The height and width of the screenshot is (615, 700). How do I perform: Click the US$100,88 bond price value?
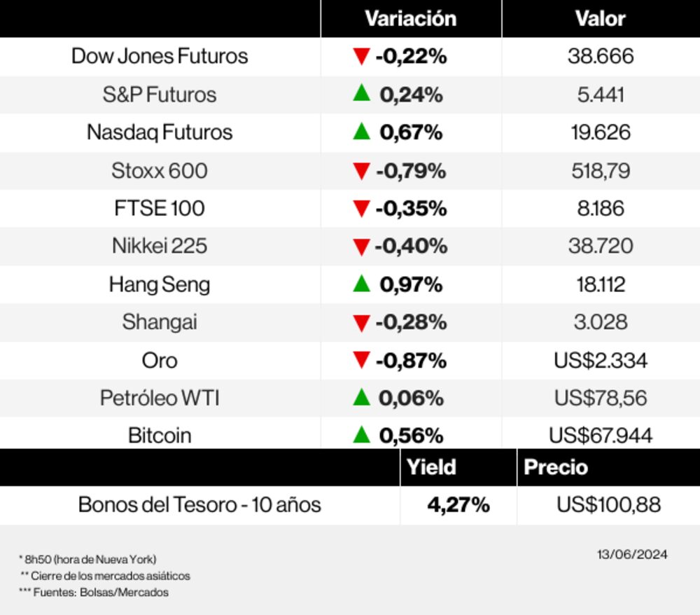(x=608, y=504)
